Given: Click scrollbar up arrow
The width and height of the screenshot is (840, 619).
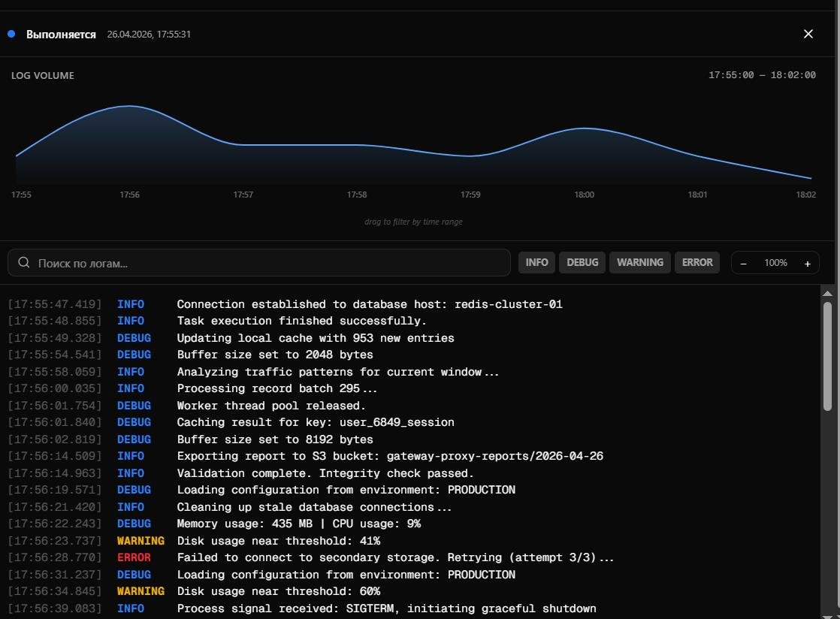Looking at the screenshot, I should click(827, 294).
